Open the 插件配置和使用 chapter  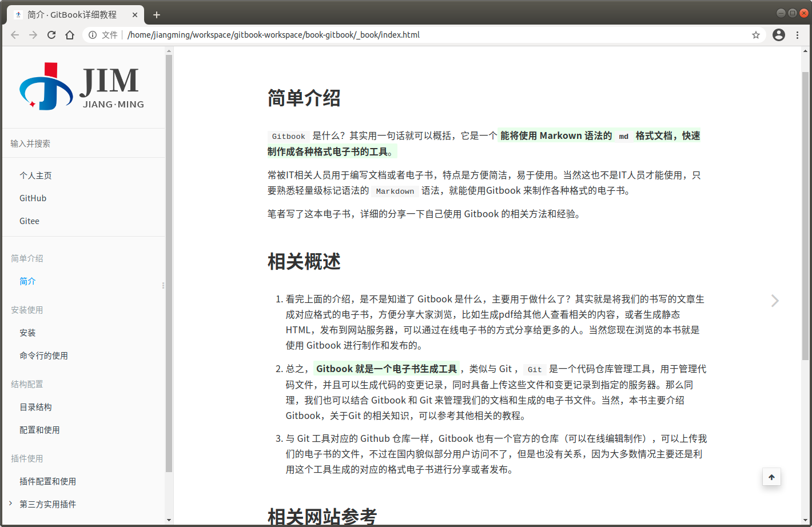(x=47, y=481)
